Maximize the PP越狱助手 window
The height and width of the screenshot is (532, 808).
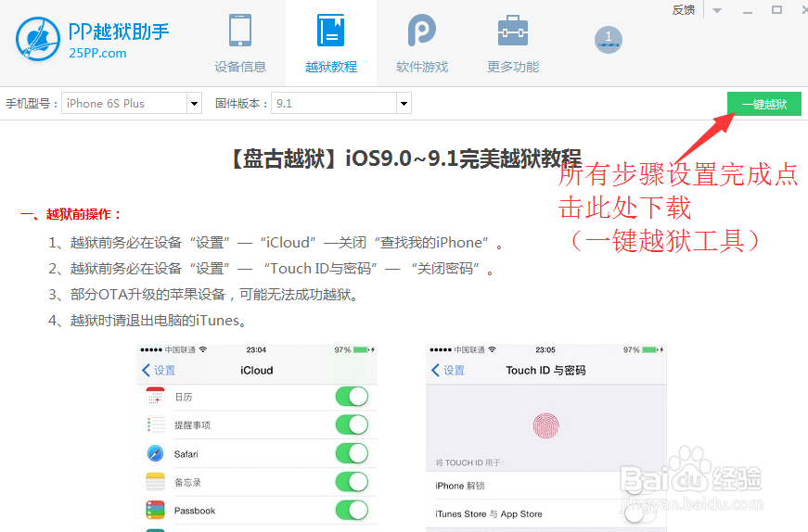coord(776,10)
